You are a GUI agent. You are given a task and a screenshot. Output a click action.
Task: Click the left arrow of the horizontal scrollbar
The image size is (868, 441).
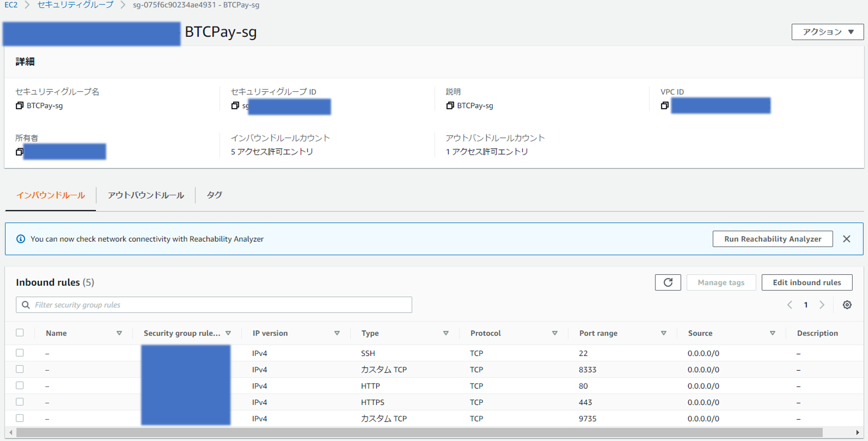(11, 433)
